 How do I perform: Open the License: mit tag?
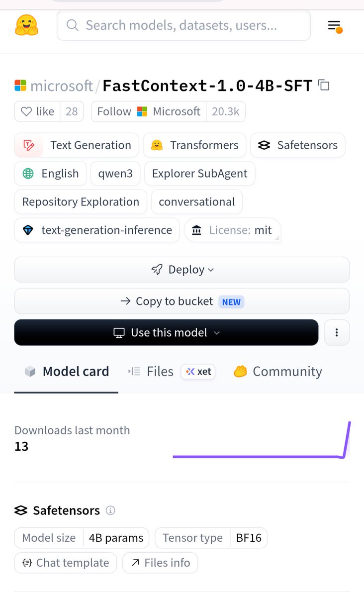232,230
